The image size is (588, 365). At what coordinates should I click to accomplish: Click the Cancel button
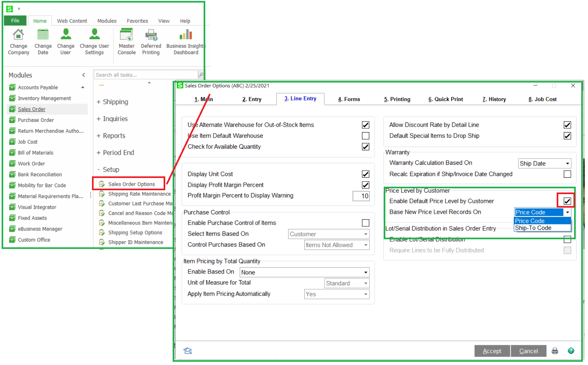tap(528, 351)
